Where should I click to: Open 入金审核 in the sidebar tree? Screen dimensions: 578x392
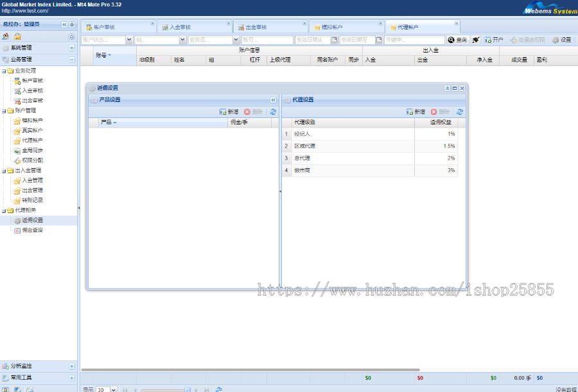point(33,90)
